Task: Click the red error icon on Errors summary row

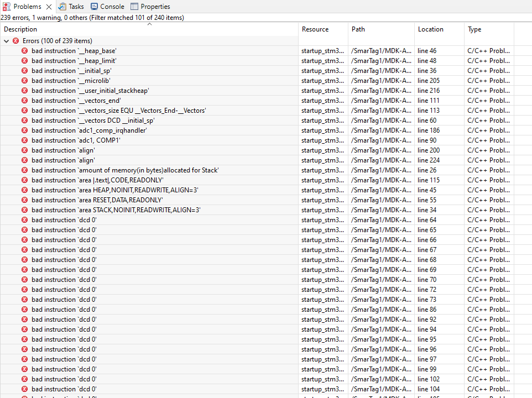Action: 15,40
